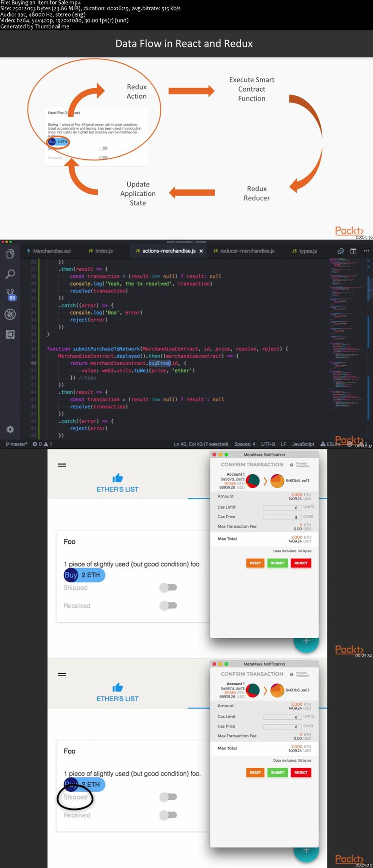Screen dimensions: 373x868
Task: Click MetaMask RESET in the 00:03:52 frame
Action: (x=255, y=563)
